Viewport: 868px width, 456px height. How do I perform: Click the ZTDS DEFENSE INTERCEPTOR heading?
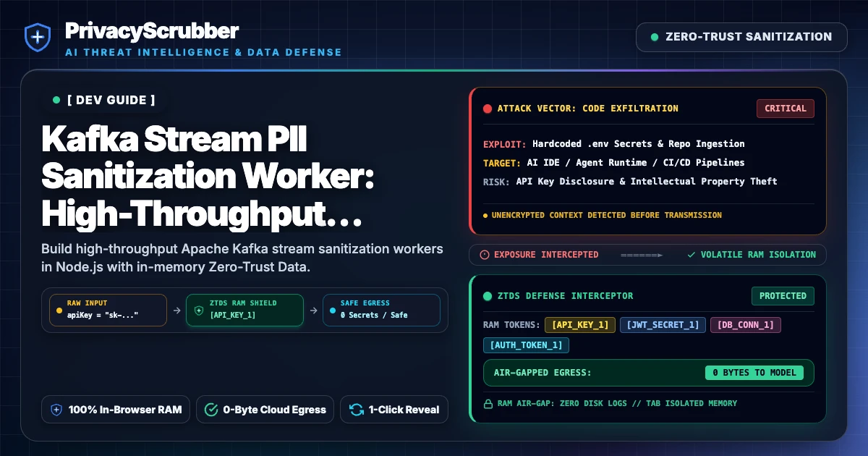point(566,295)
